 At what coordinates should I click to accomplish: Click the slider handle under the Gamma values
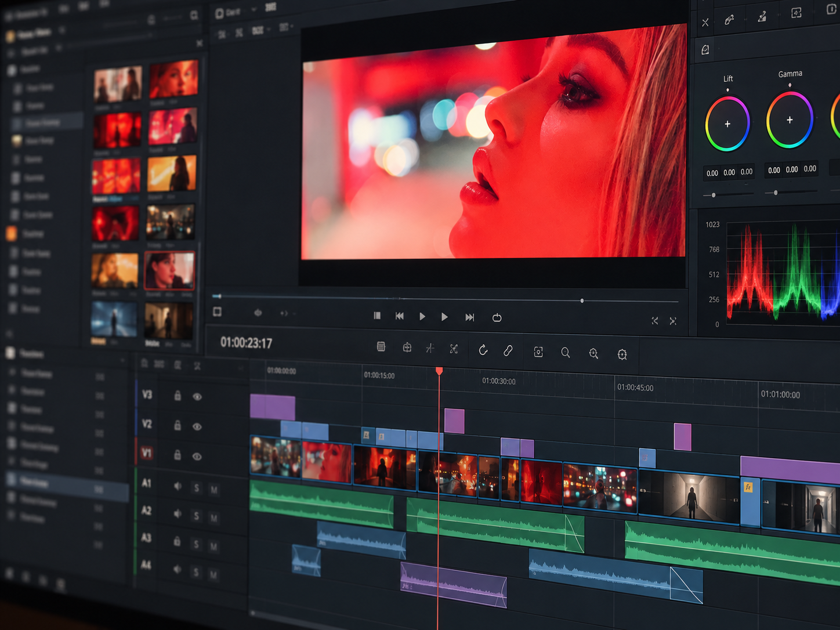point(776,193)
